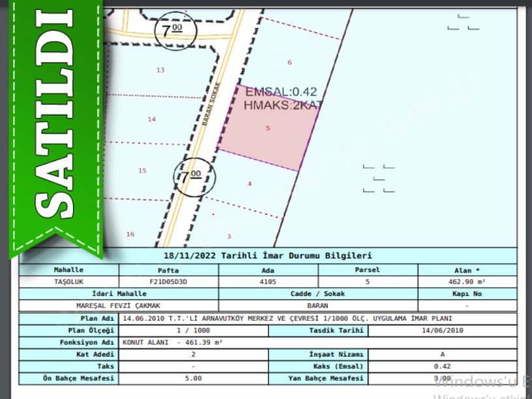
Task: Click the İmar Durumu Bilgileri title header
Action: pyautogui.click(x=268, y=256)
